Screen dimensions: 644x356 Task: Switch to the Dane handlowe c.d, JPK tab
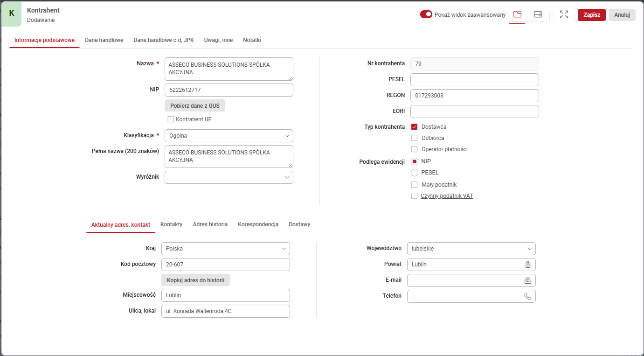pos(163,40)
